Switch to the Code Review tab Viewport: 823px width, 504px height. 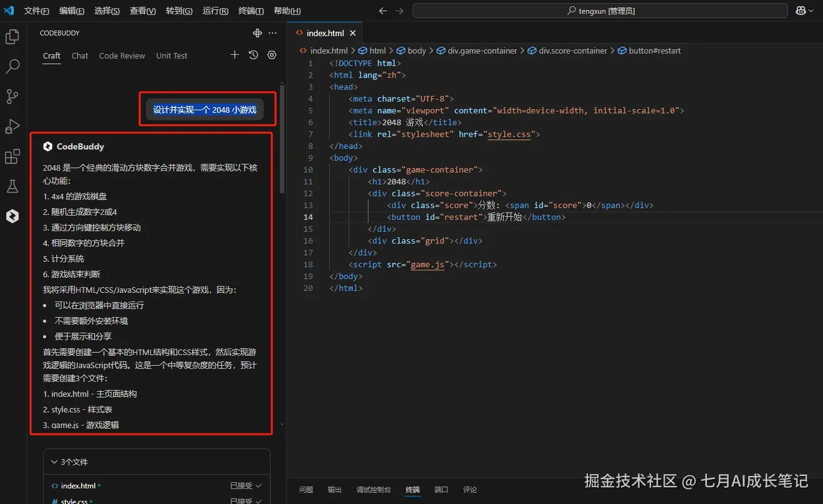[x=122, y=55]
